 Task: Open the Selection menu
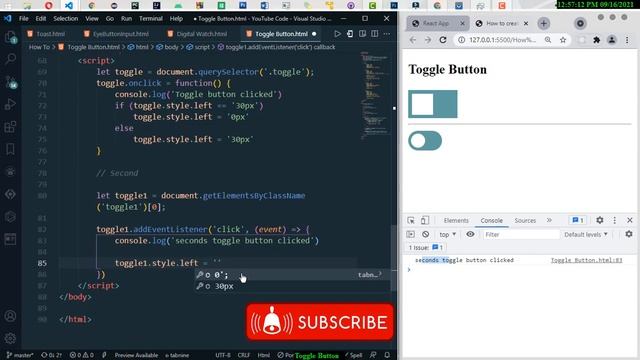(x=65, y=19)
